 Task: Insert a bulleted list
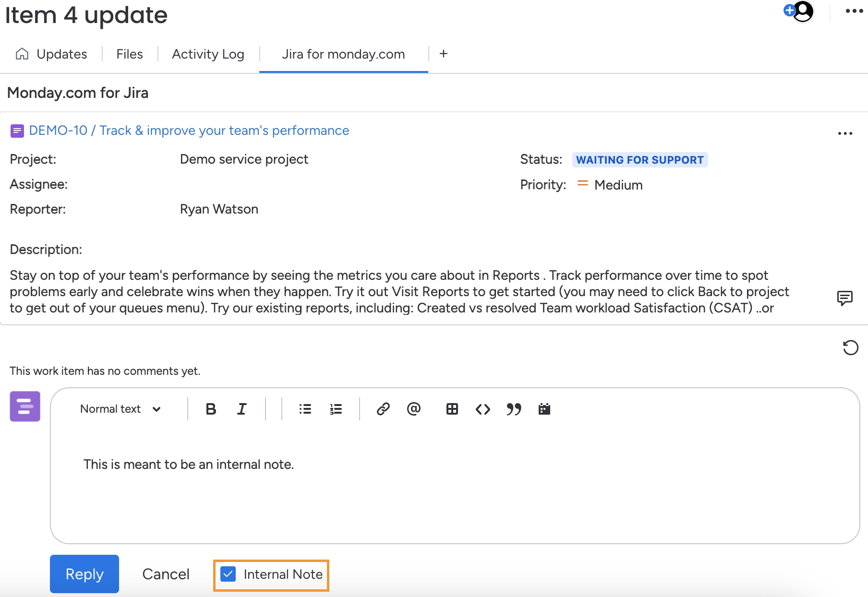tap(305, 409)
